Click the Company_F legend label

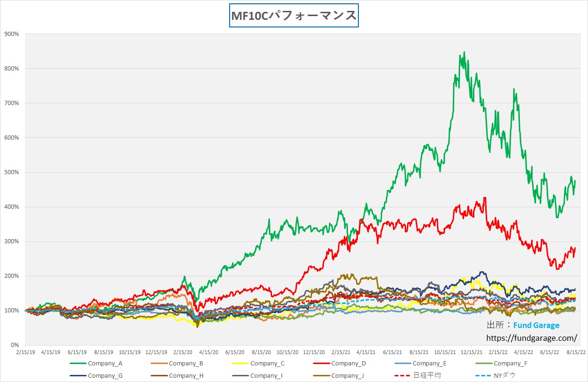(x=511, y=364)
